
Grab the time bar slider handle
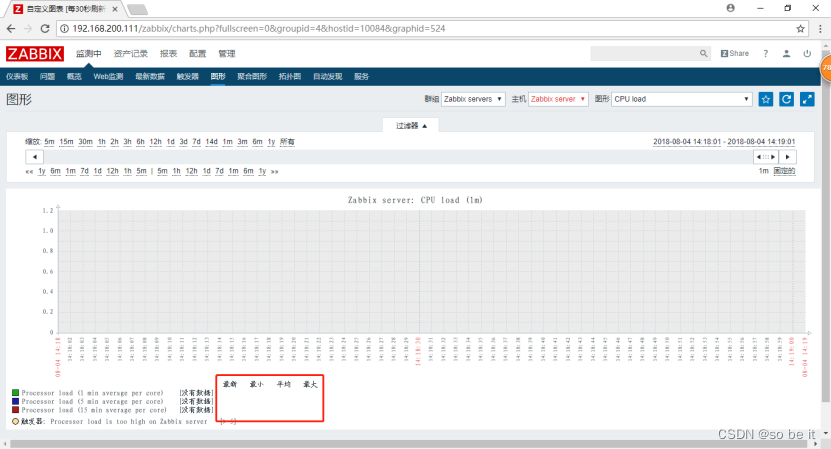(766, 157)
